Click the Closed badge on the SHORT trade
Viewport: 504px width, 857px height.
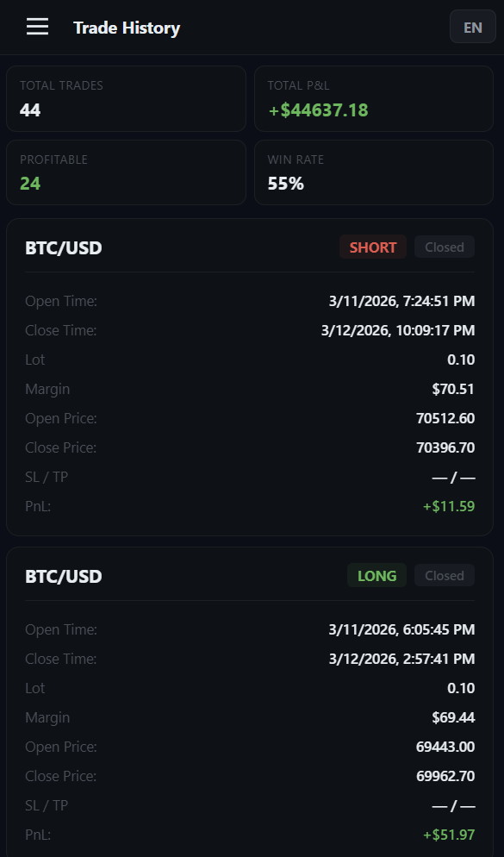(x=445, y=247)
